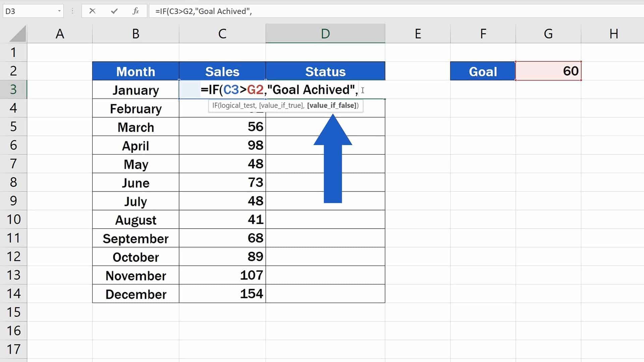Click value_if_false in the function tooltip
The width and height of the screenshot is (644, 362).
(331, 105)
